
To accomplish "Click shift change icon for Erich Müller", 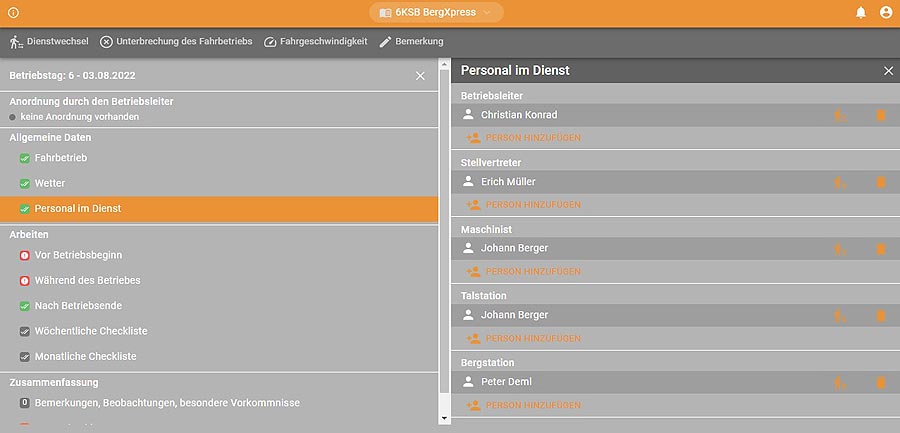I will click(841, 182).
